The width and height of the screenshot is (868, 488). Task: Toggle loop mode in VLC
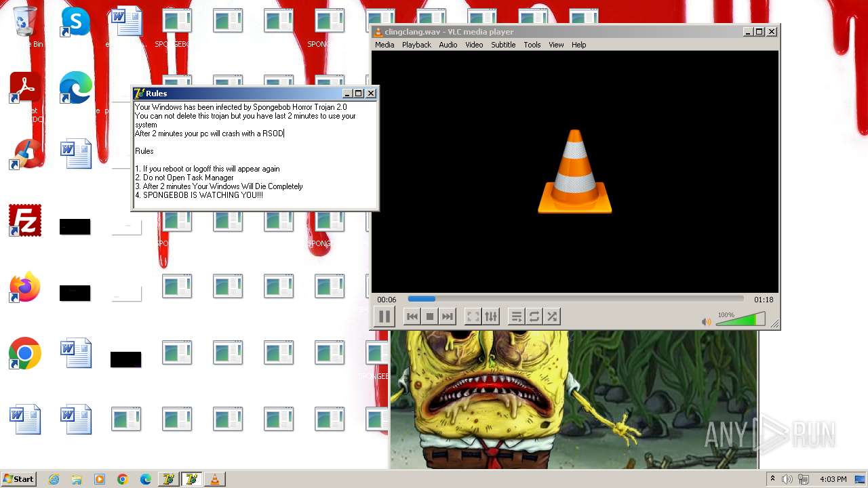534,317
